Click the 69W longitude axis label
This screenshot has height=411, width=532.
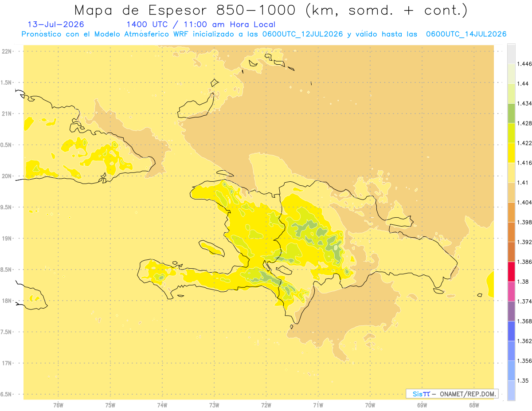(x=422, y=405)
